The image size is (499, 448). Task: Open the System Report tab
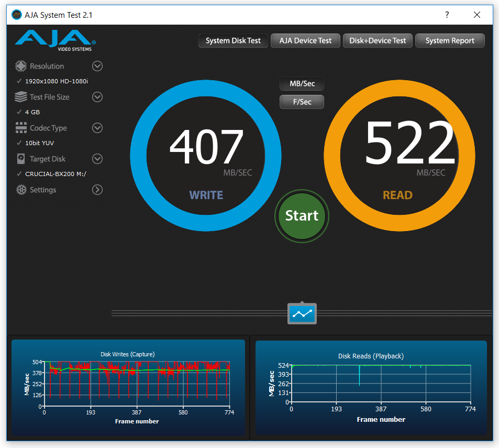click(450, 41)
